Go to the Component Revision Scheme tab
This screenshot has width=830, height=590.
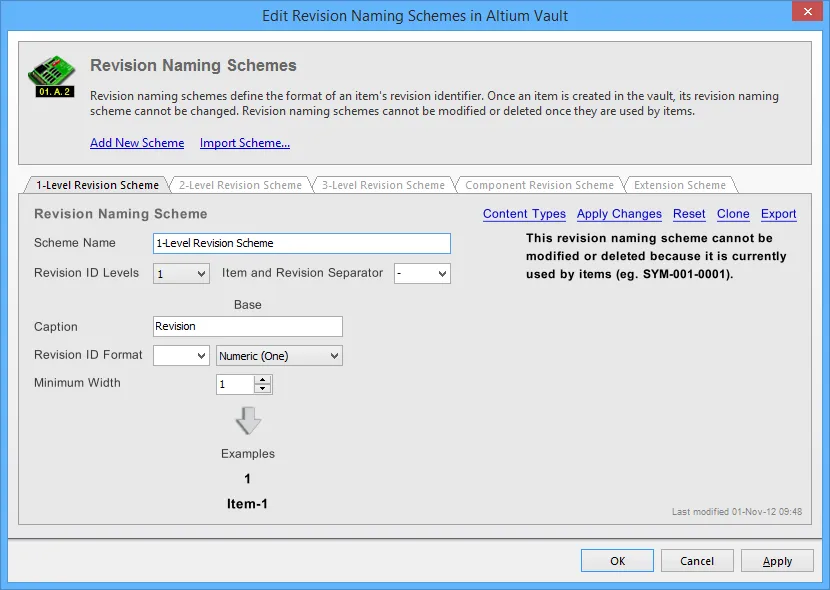click(539, 185)
